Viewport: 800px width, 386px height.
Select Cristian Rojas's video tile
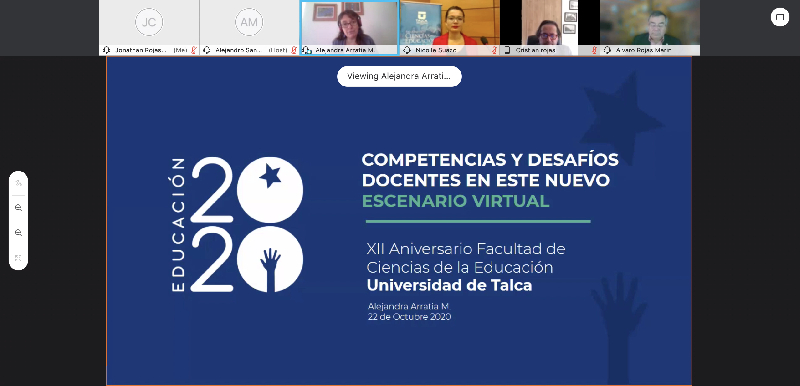pyautogui.click(x=550, y=28)
